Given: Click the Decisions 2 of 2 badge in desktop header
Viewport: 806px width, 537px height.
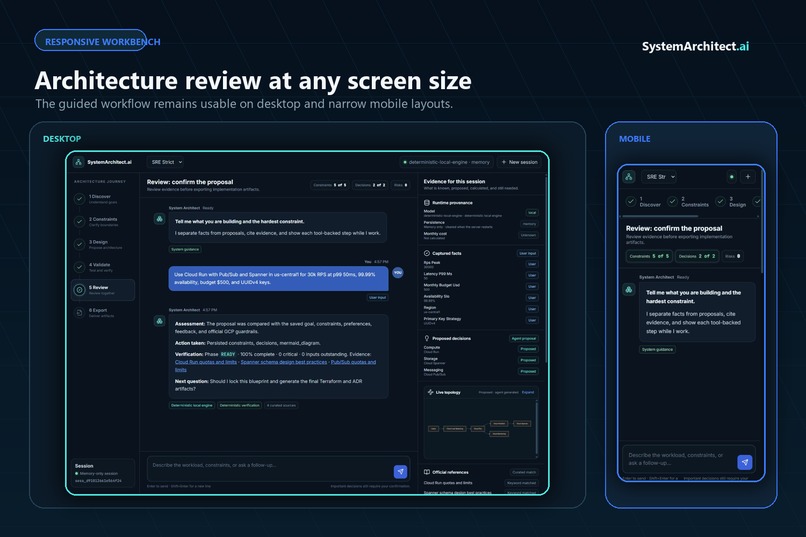Looking at the screenshot, I should pos(370,185).
